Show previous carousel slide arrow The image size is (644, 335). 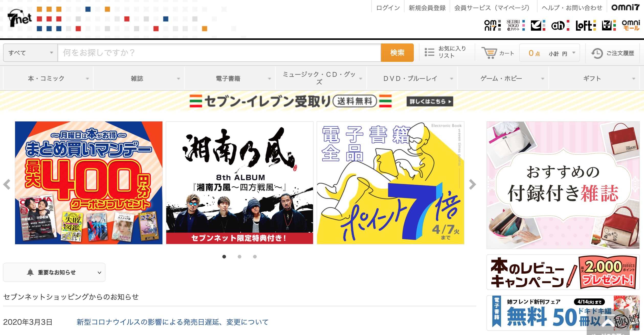(7, 184)
